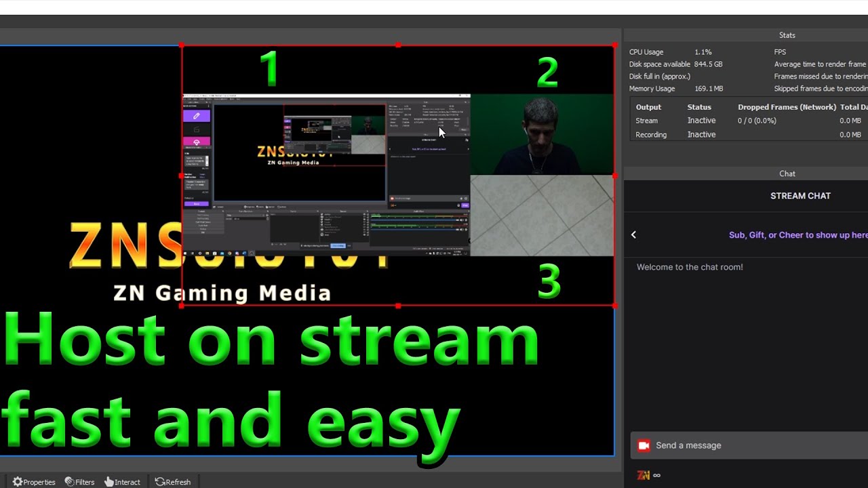868x488 pixels.
Task: Click 'Average time to render frame' label
Action: [821, 64]
